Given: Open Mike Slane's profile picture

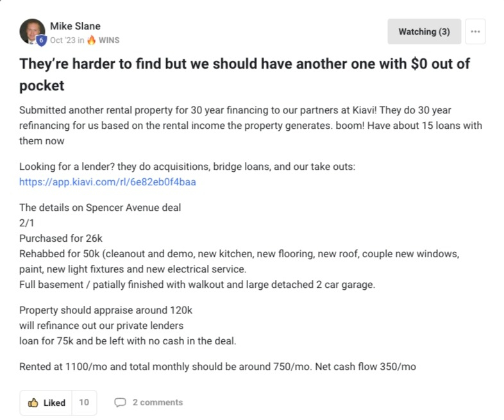Looking at the screenshot, I should tap(32, 31).
